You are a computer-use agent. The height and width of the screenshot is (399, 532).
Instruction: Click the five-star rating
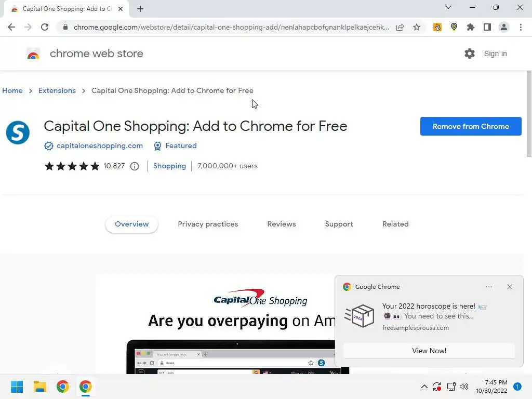[72, 166]
